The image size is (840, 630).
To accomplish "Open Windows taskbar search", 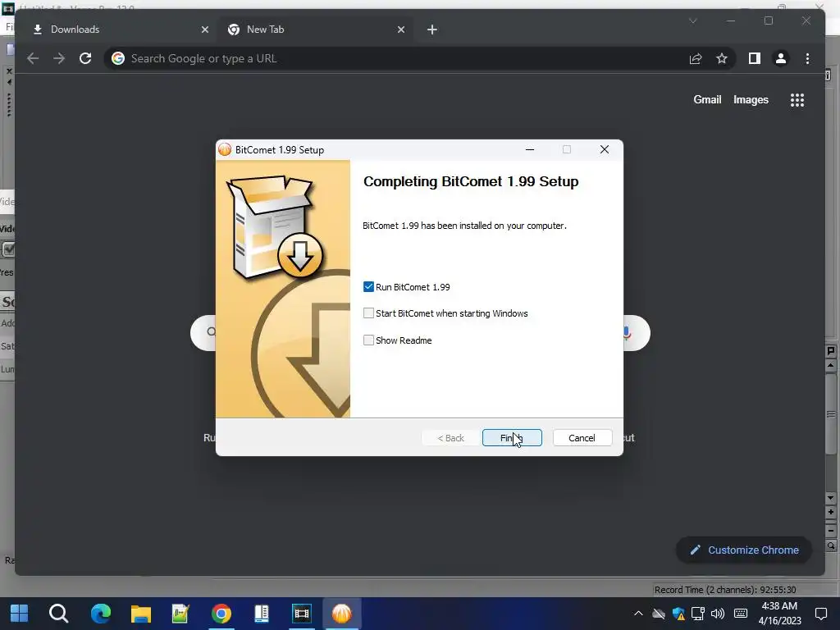I will pyautogui.click(x=58, y=614).
